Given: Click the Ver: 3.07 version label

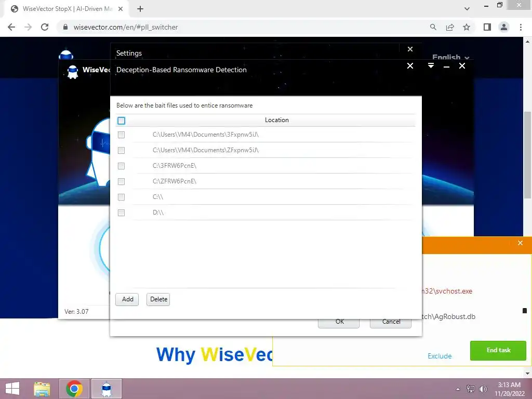Looking at the screenshot, I should point(76,312).
